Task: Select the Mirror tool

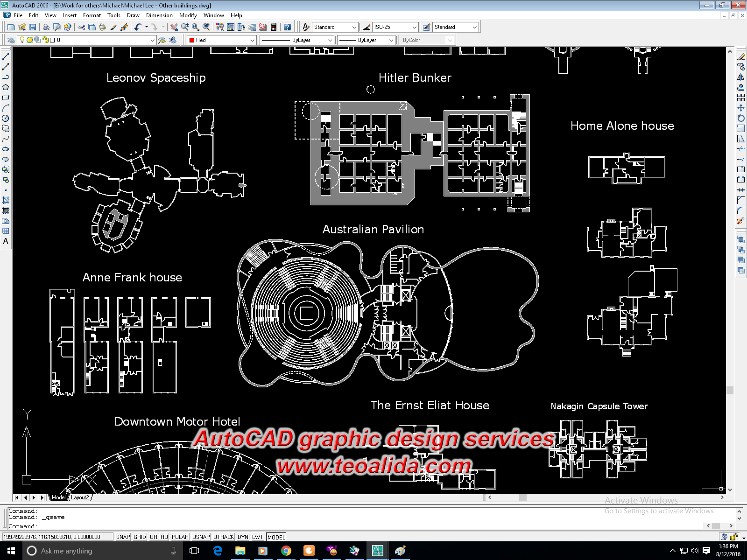Action: point(741,77)
